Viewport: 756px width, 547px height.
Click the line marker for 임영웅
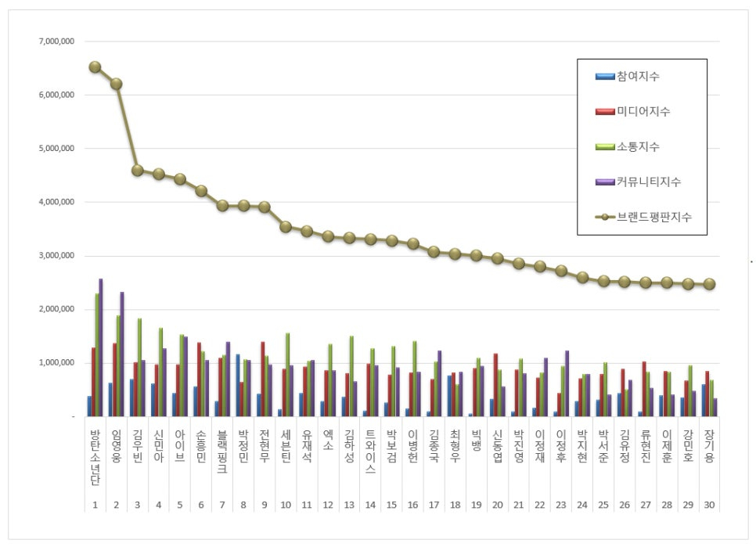tap(116, 84)
